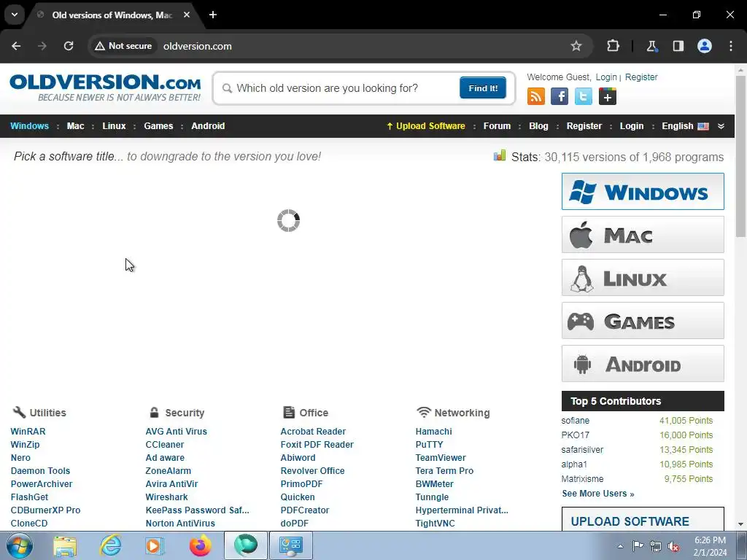Click the Register link beside Welcome Guest
Image resolution: width=747 pixels, height=560 pixels.
(640, 77)
